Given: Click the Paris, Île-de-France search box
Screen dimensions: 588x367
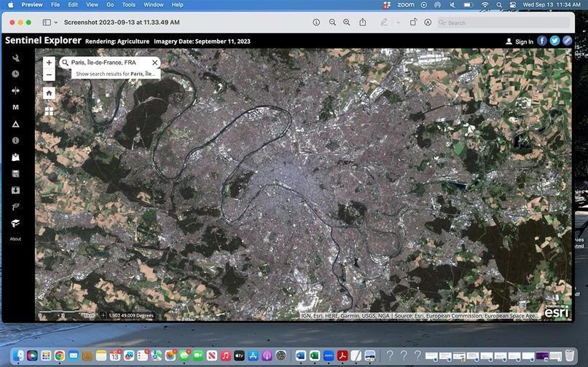Looking at the screenshot, I should click(x=109, y=63).
